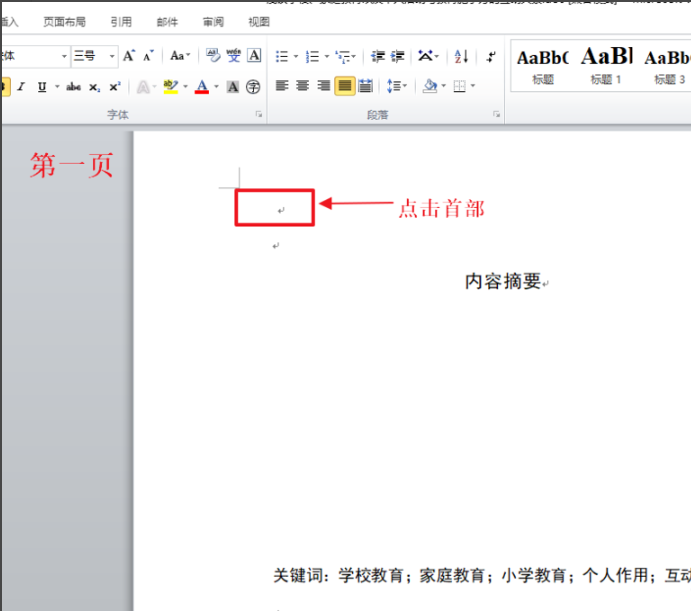Toggle Italic formatting
Viewport: 691px width, 611px height.
21,87
